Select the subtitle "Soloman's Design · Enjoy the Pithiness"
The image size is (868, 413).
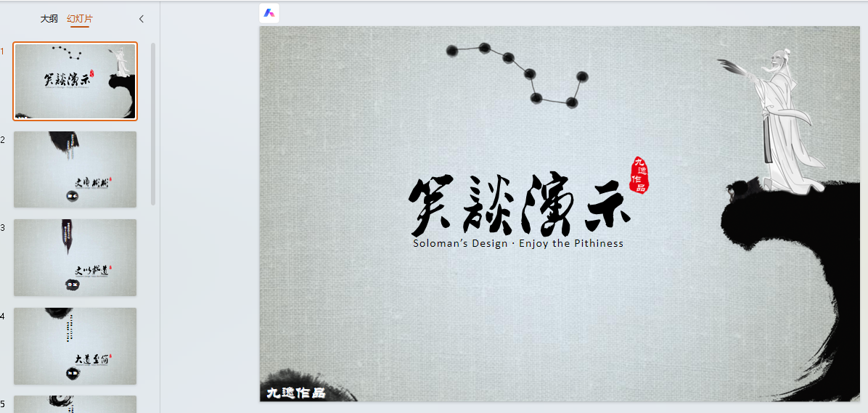tap(518, 243)
